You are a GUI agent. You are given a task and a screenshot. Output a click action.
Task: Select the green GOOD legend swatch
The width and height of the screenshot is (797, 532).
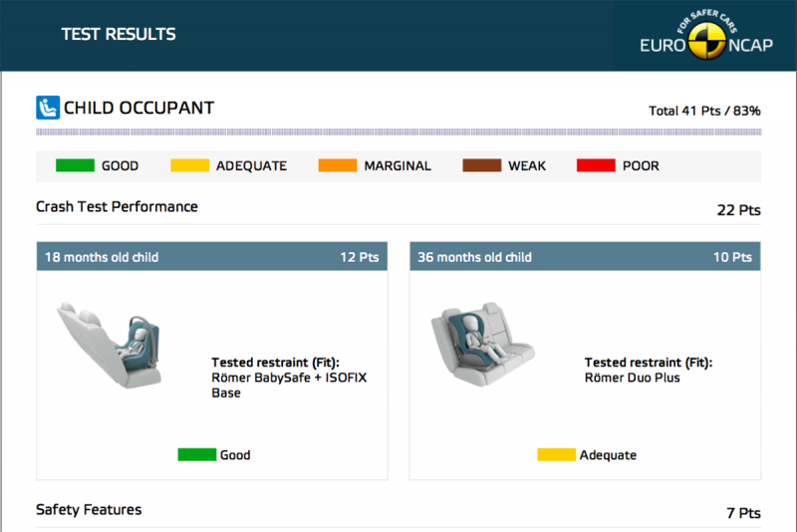coord(76,165)
